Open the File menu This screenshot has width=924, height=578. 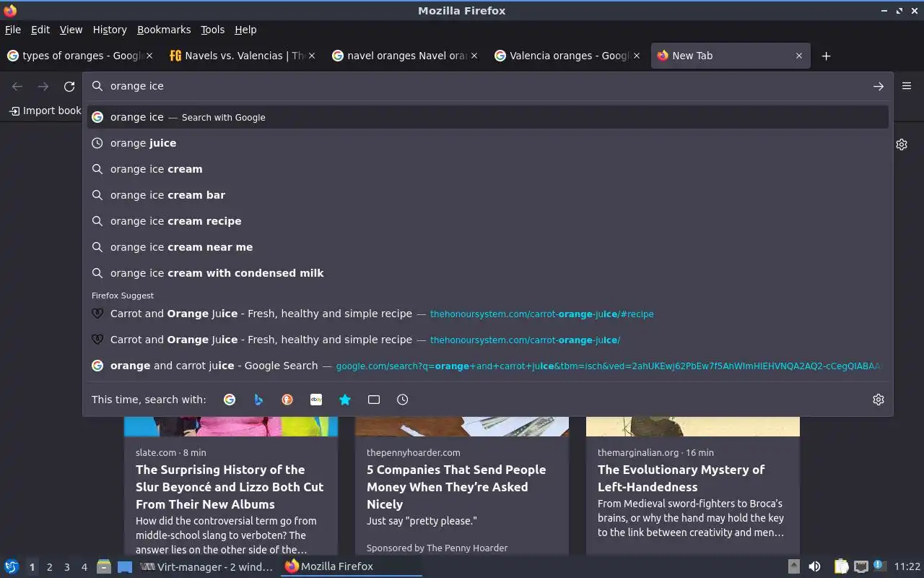(x=13, y=30)
